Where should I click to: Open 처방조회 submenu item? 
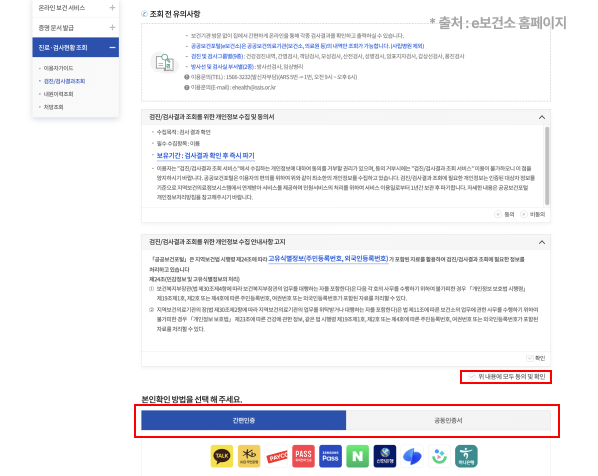point(53,107)
